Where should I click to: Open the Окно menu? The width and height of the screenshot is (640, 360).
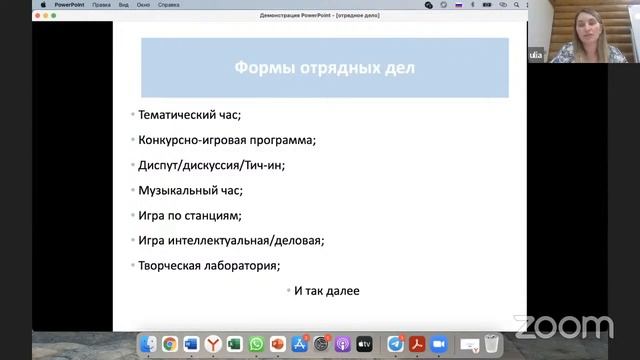click(x=143, y=5)
